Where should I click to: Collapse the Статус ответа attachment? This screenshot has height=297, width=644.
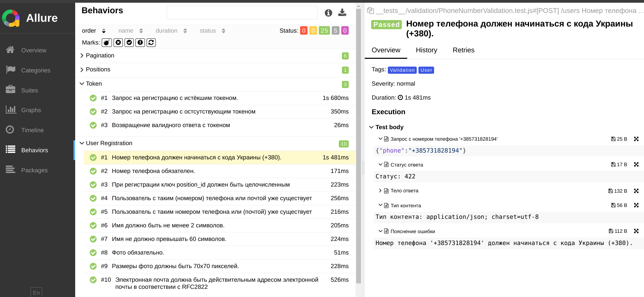[x=401, y=165]
